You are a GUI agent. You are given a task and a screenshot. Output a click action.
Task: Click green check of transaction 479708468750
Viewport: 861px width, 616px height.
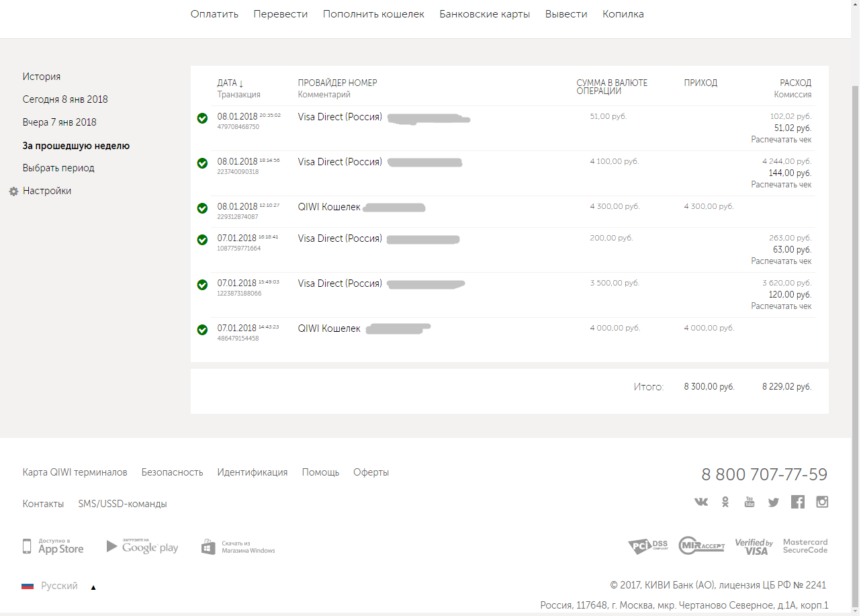(202, 118)
